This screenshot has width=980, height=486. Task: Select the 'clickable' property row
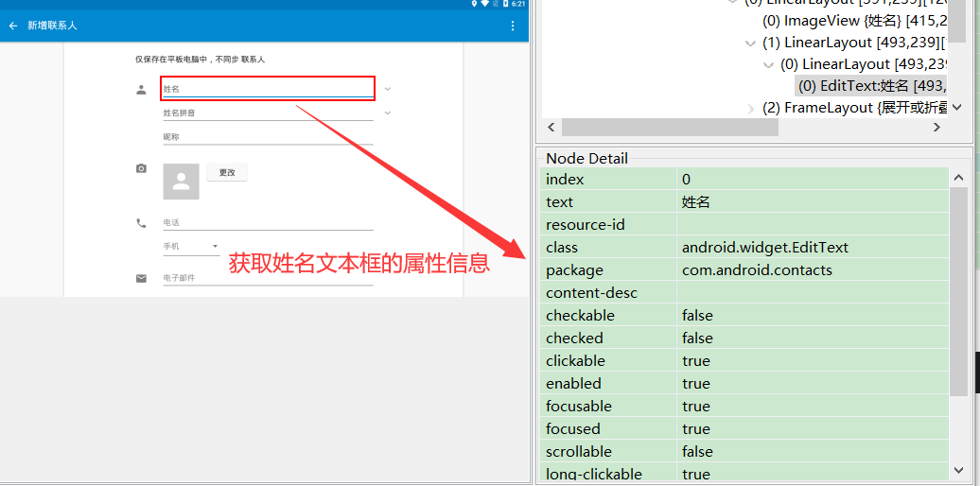[x=744, y=360]
